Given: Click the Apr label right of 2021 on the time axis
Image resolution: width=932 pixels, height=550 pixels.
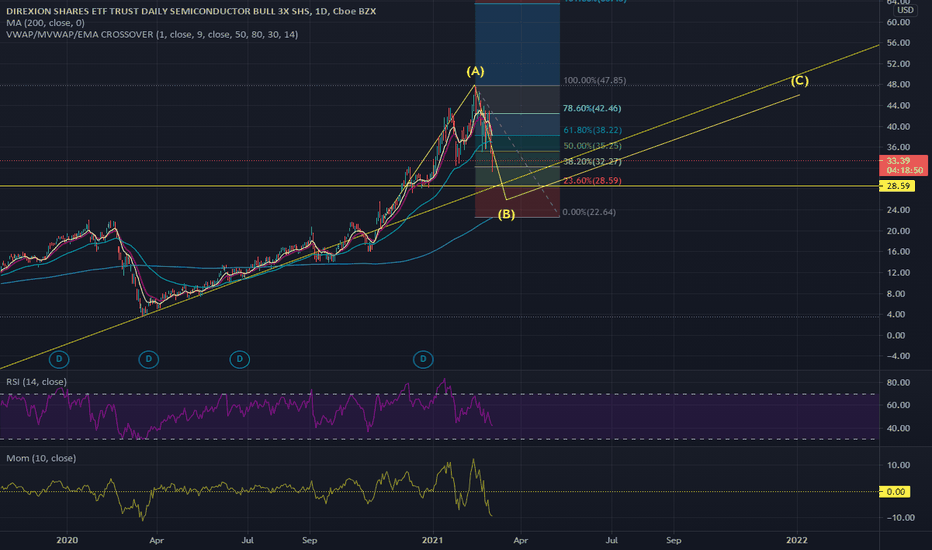Looking at the screenshot, I should click(x=520, y=540).
